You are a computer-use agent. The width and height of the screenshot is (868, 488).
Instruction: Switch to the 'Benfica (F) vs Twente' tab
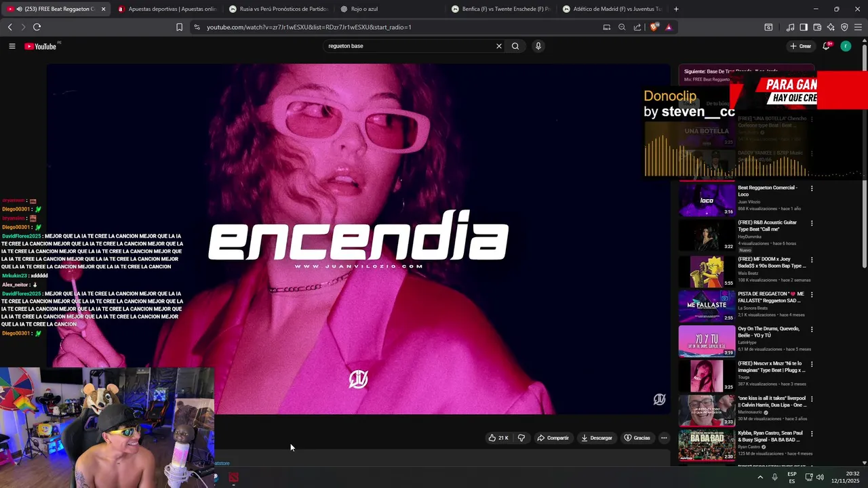(x=502, y=9)
